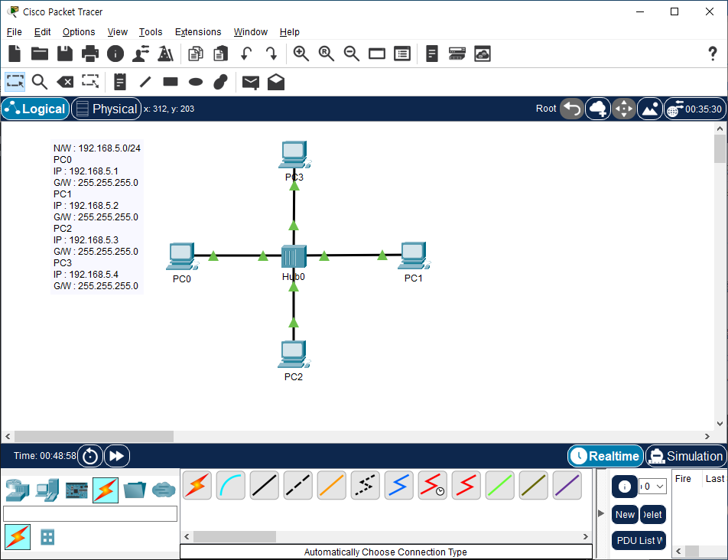Open the Extensions menu
This screenshot has height=560, width=728.
198,31
